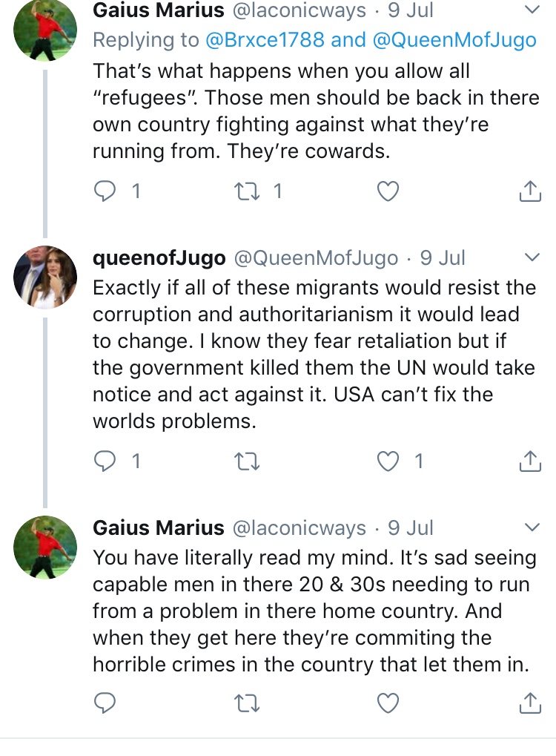Retweet queenofJugo's tweet
This screenshot has width=556, height=756.
tap(242, 461)
